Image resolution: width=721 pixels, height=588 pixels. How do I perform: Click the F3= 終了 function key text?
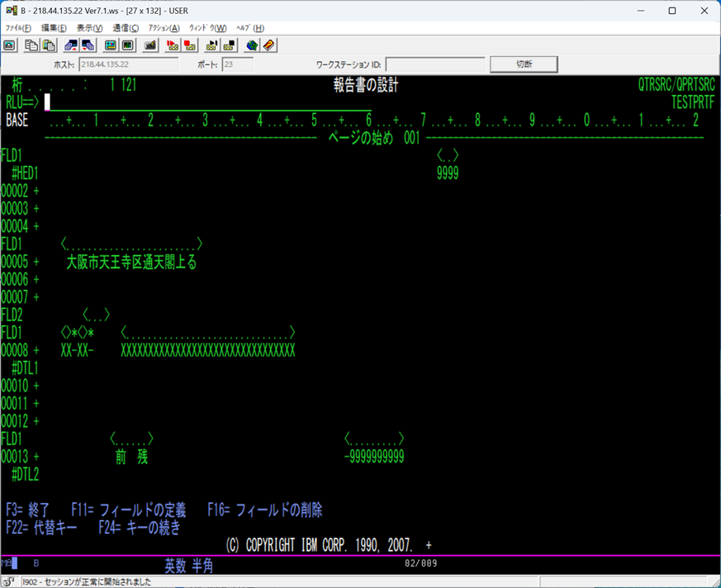[x=28, y=510]
